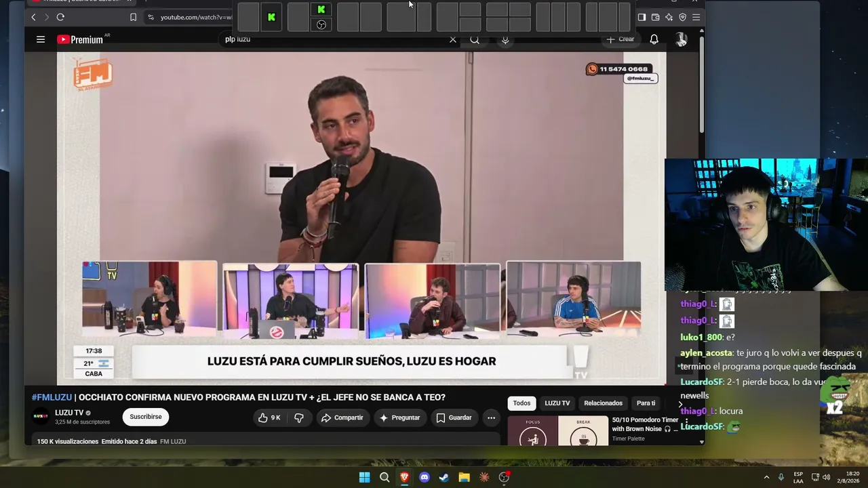This screenshot has height=488, width=868.
Task: Show hidden system tray icons
Action: (x=766, y=477)
